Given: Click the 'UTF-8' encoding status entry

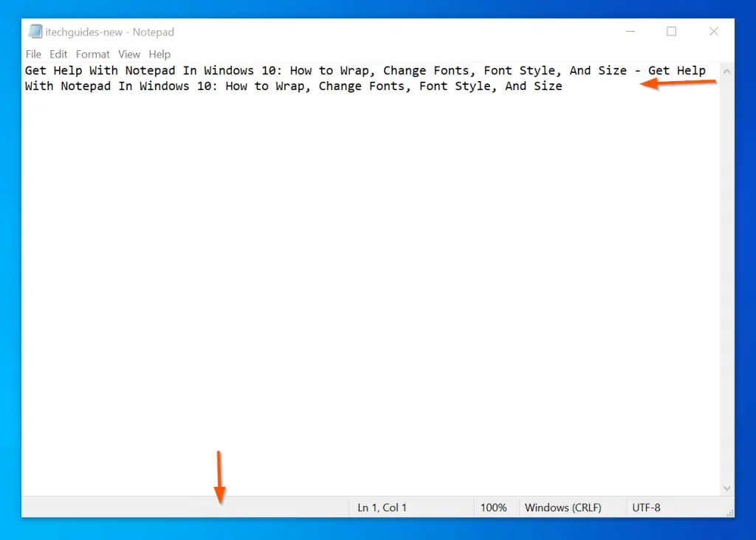Looking at the screenshot, I should [x=646, y=508].
